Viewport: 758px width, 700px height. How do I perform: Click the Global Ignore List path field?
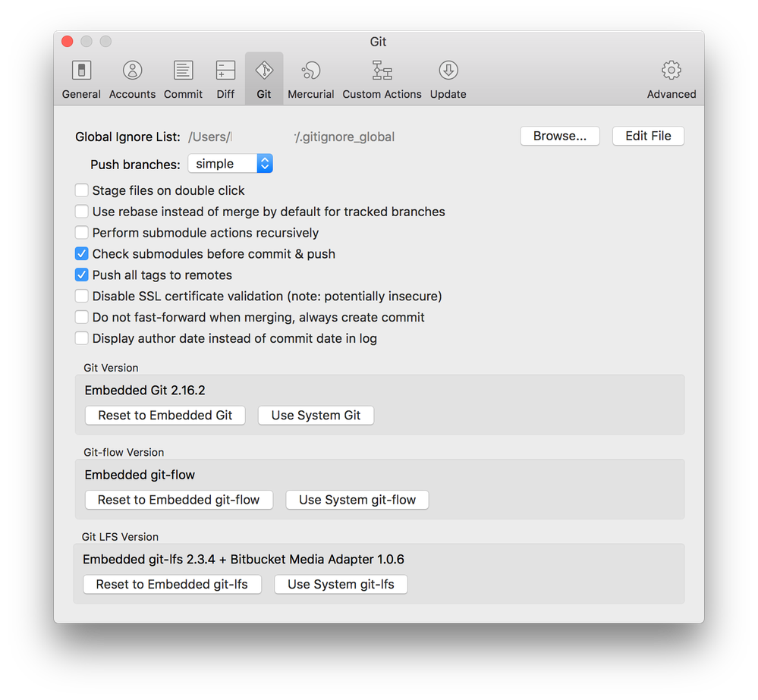pyautogui.click(x=291, y=137)
